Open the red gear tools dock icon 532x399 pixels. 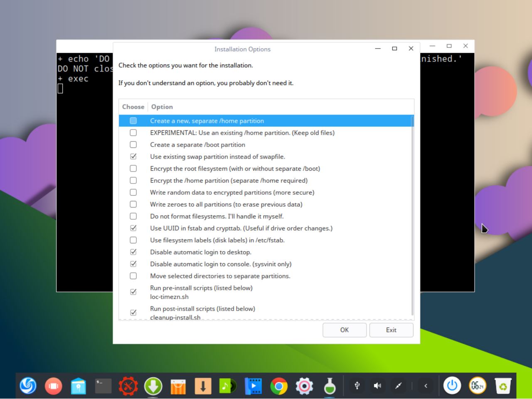pos(128,386)
